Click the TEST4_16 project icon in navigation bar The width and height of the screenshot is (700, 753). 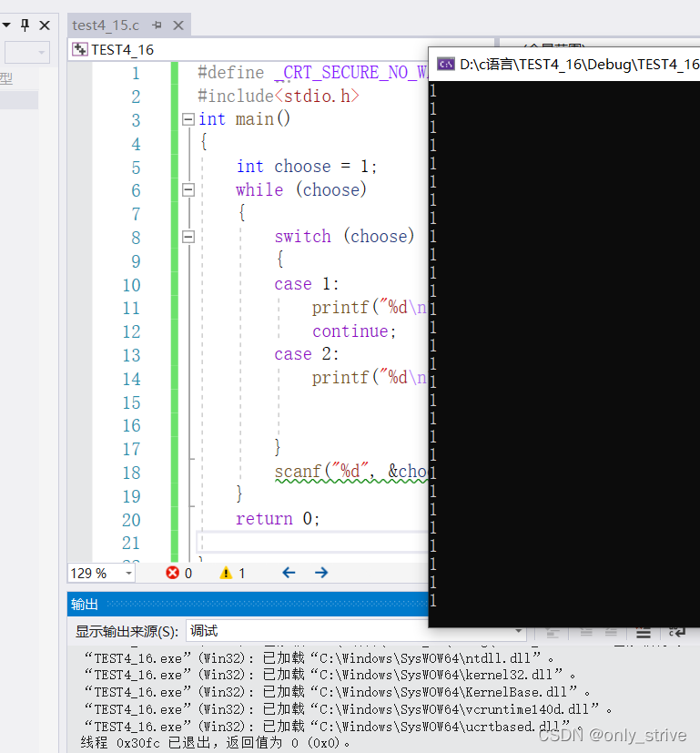tap(80, 49)
